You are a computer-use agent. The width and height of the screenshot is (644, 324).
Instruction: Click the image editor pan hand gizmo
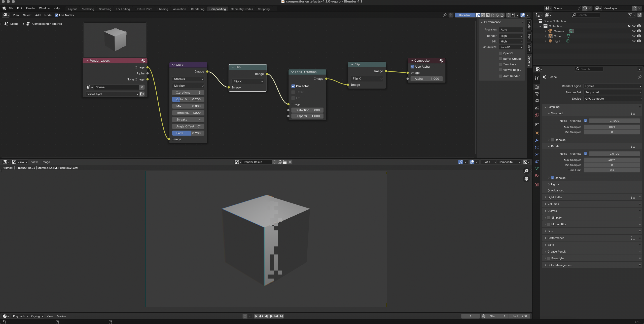[526, 179]
